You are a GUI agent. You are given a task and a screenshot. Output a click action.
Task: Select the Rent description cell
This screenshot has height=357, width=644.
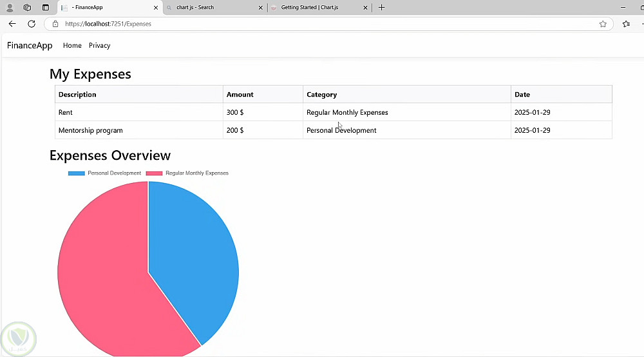[x=139, y=112]
